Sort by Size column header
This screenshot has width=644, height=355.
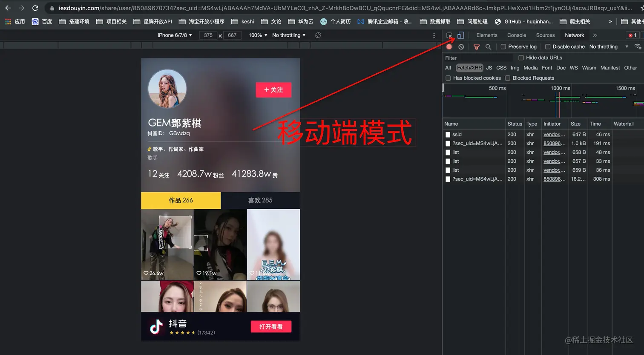[578, 124]
